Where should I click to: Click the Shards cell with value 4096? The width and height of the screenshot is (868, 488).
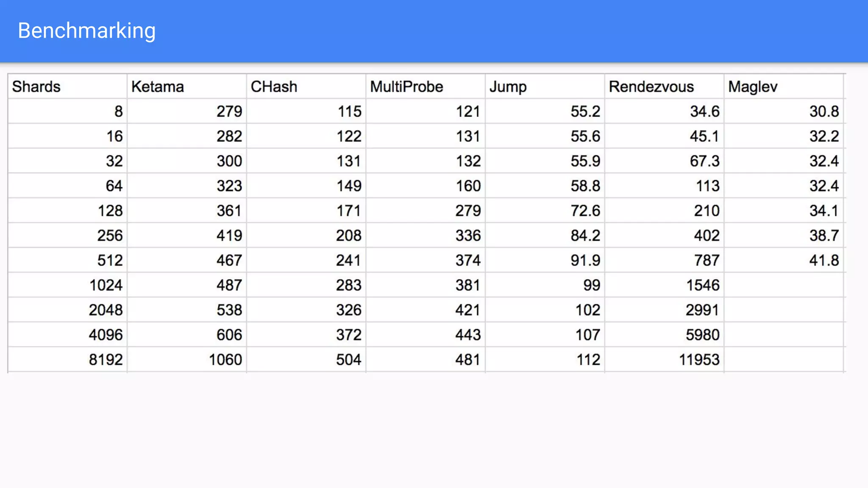pos(67,335)
